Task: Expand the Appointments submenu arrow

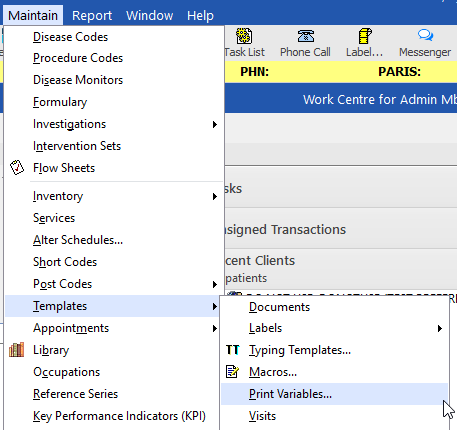Action: click(x=215, y=328)
